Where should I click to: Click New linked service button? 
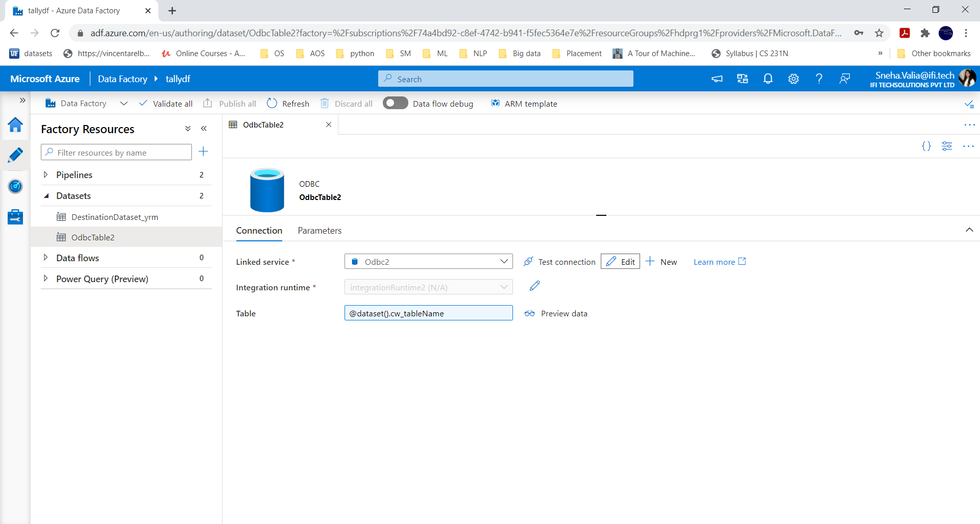point(661,262)
